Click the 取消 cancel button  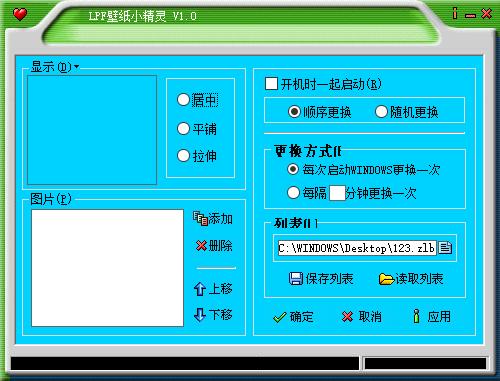click(362, 317)
